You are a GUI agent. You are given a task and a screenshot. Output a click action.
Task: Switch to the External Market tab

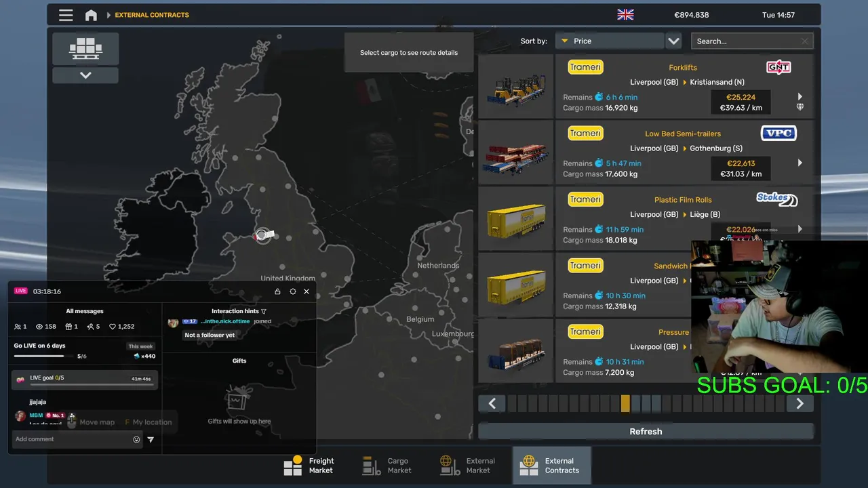coord(467,466)
